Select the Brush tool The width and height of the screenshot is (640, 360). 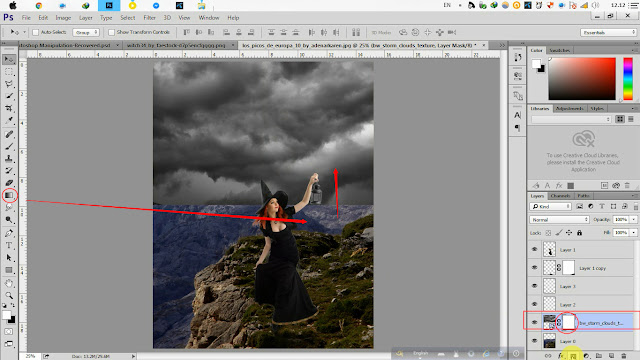click(x=9, y=147)
